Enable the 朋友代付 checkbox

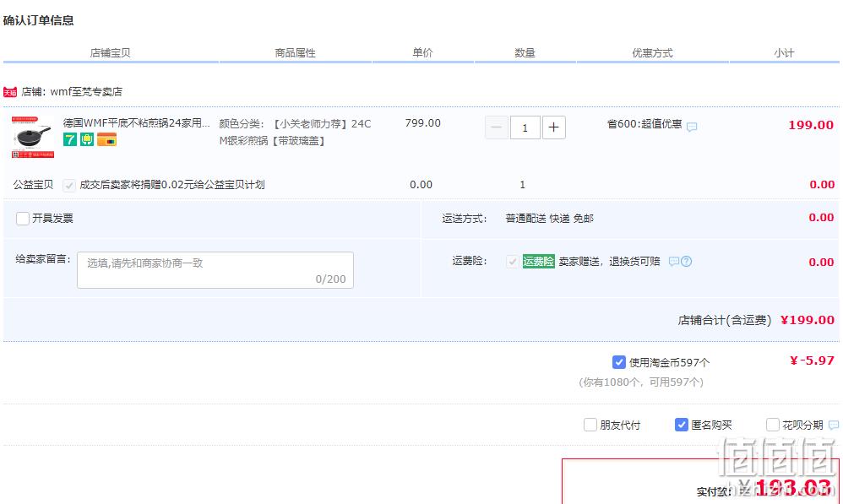pos(590,425)
